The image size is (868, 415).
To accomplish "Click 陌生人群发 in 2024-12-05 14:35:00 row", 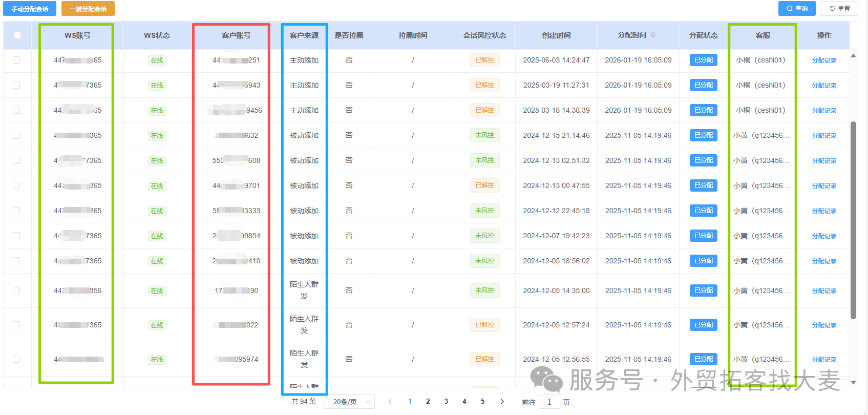I will click(304, 291).
